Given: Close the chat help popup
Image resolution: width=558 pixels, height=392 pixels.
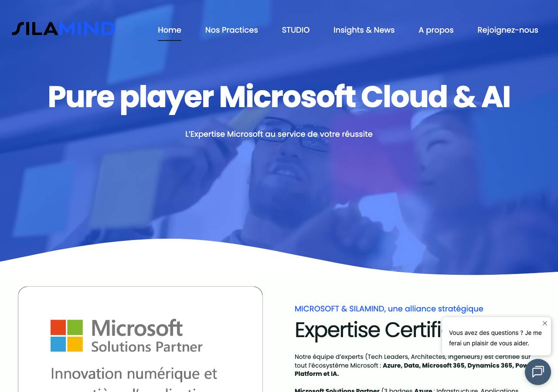Looking at the screenshot, I should click(545, 323).
